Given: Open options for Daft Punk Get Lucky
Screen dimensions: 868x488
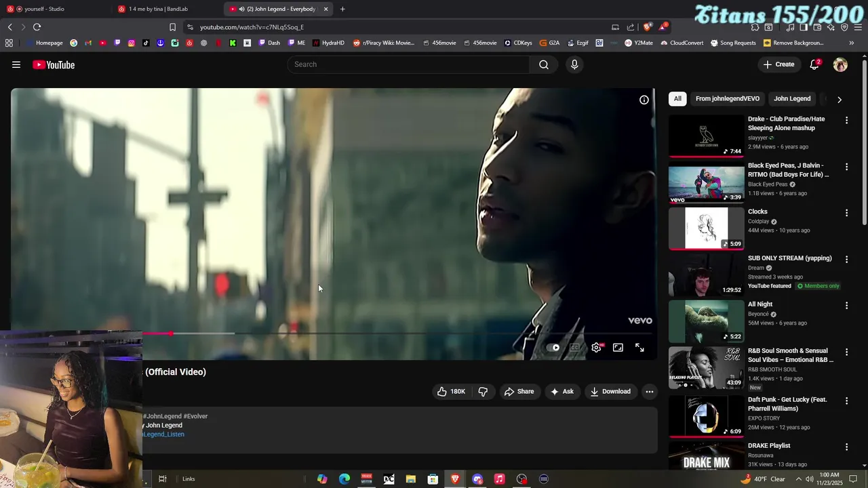Looking at the screenshot, I should [846, 401].
